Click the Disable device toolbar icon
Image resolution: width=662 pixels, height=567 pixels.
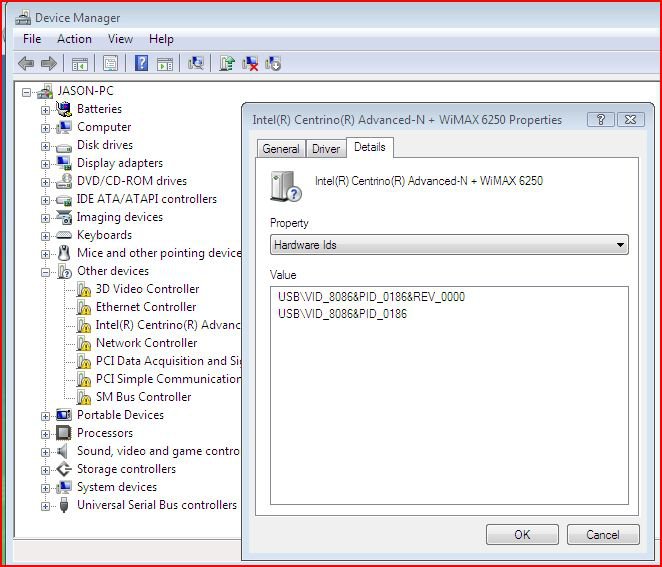click(x=273, y=64)
